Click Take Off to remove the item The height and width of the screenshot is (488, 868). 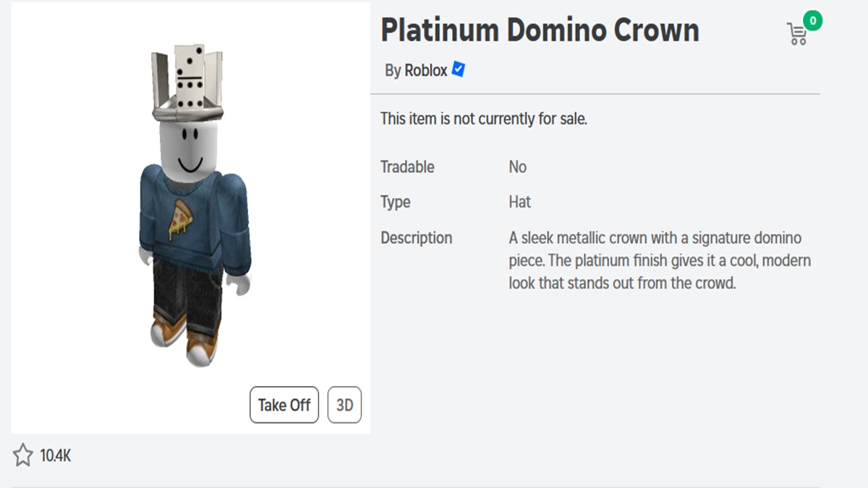284,405
